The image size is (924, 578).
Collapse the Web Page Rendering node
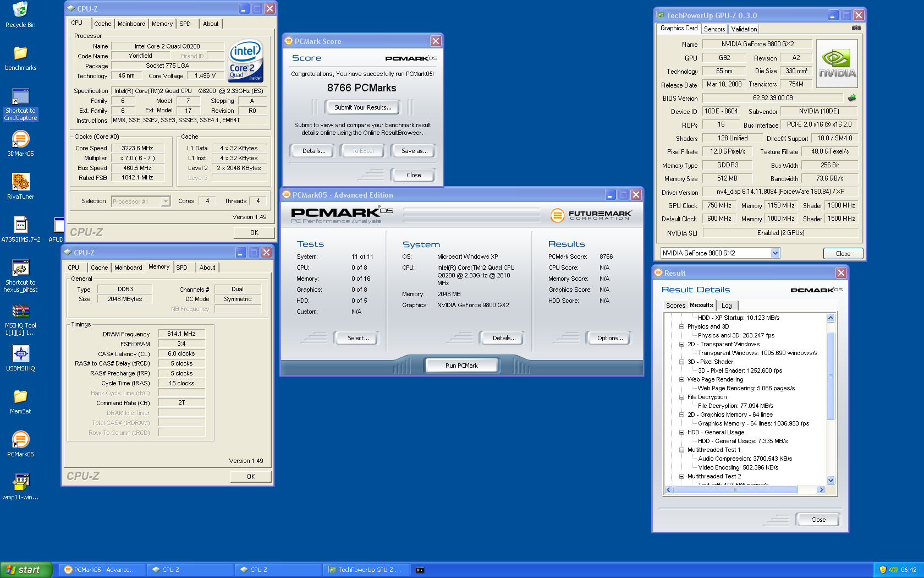click(681, 379)
